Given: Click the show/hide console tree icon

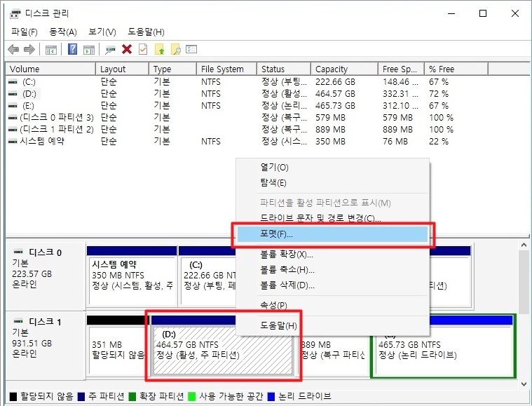Looking at the screenshot, I should click(x=51, y=50).
